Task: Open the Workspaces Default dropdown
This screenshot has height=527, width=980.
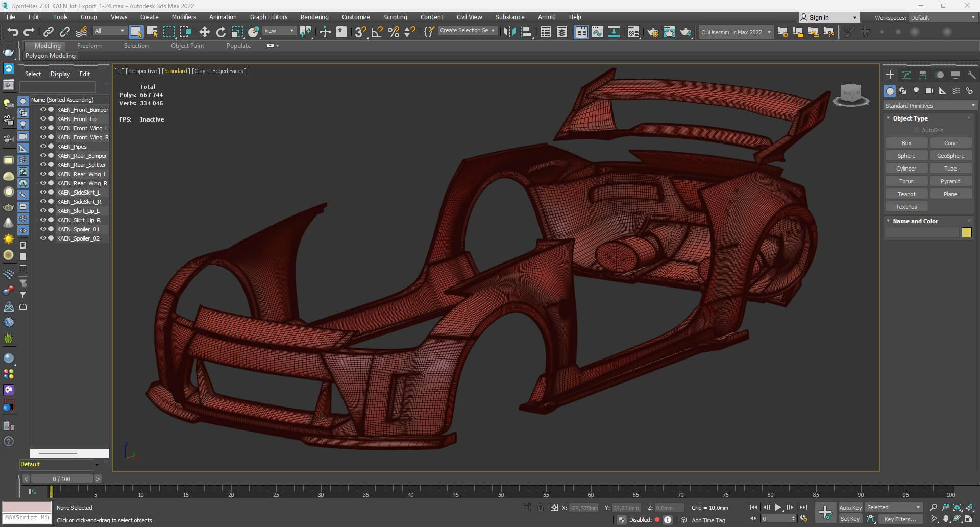Action: [x=942, y=18]
